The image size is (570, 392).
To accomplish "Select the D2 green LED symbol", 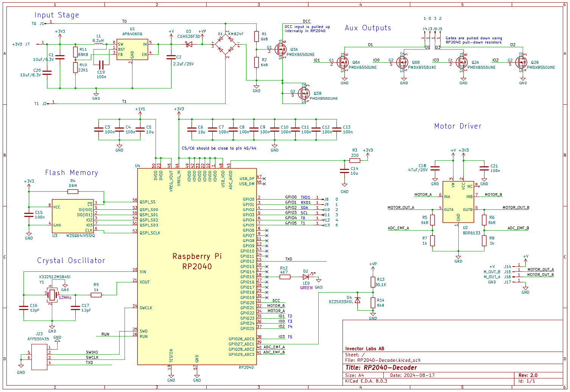I will pyautogui.click(x=306, y=277).
